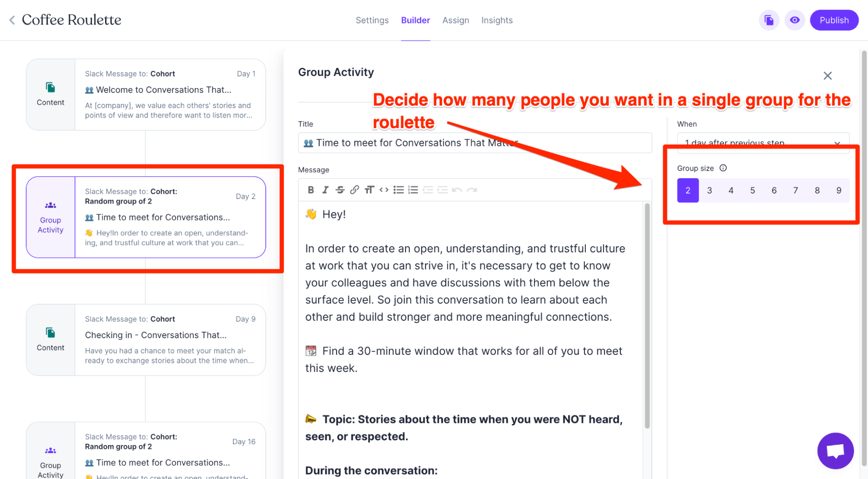Insert a link via the toolbar icon

[354, 190]
